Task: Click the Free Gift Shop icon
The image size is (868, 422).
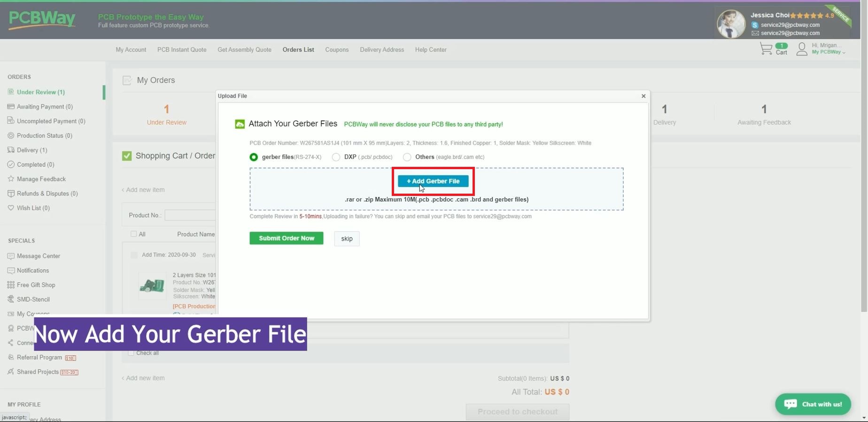Action: [11, 285]
